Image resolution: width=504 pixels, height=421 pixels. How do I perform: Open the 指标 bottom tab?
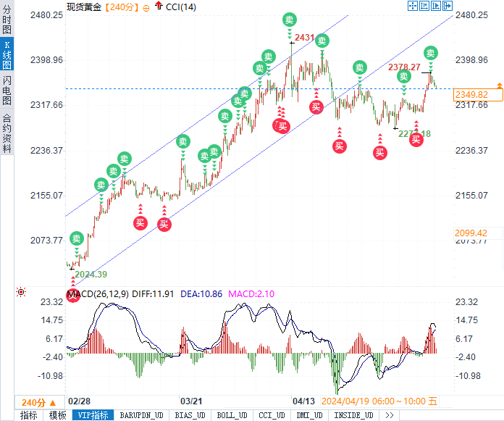pyautogui.click(x=29, y=415)
